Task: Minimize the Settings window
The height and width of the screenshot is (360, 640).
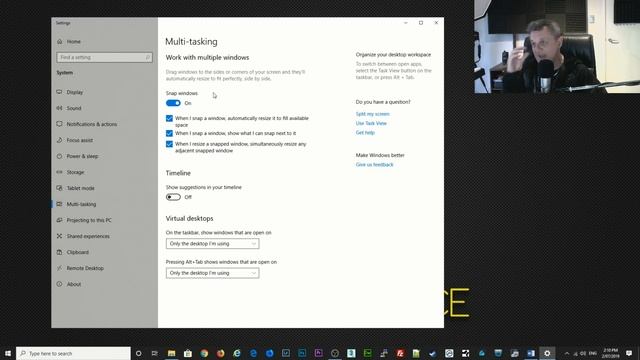Action: [406, 23]
